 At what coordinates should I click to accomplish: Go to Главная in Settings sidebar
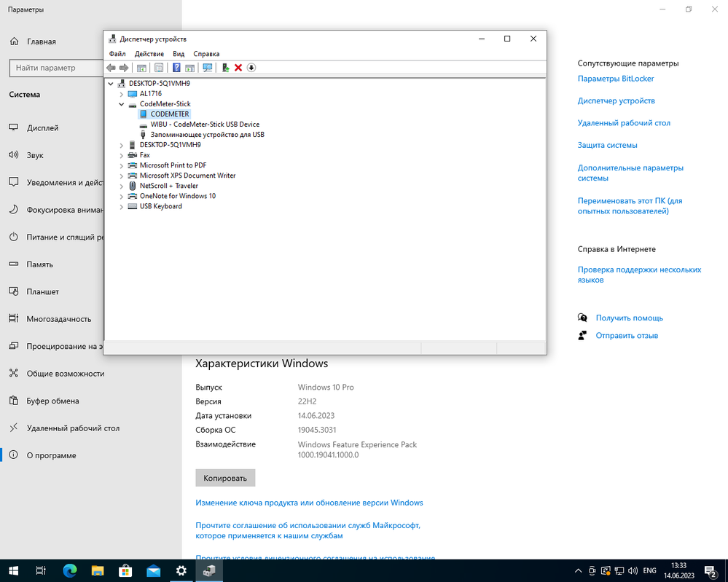(41, 42)
